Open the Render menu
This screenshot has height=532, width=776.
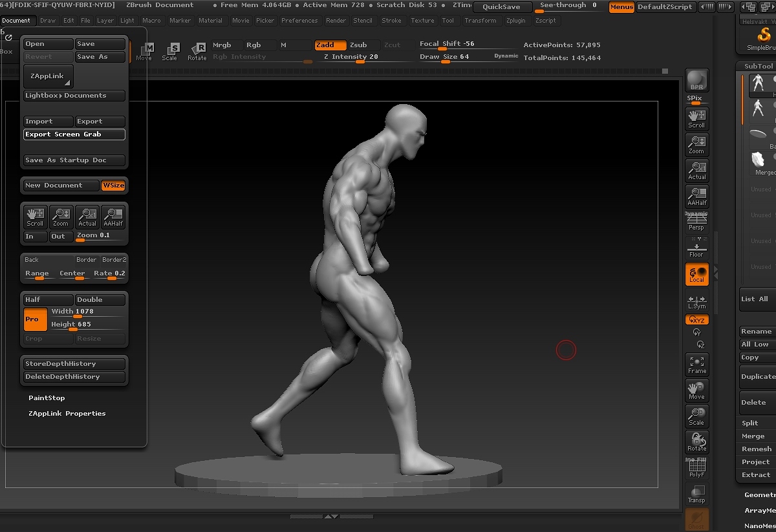(336, 21)
